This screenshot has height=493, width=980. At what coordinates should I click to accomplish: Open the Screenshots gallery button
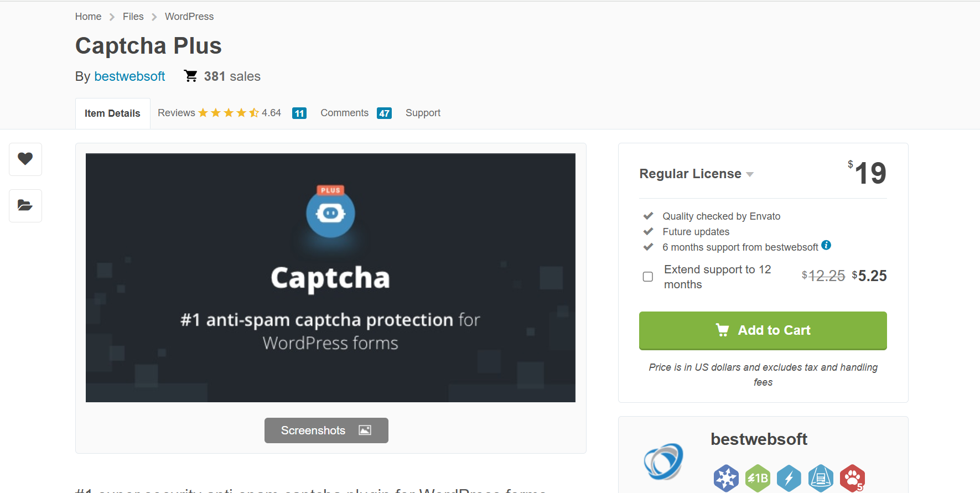[x=326, y=430]
